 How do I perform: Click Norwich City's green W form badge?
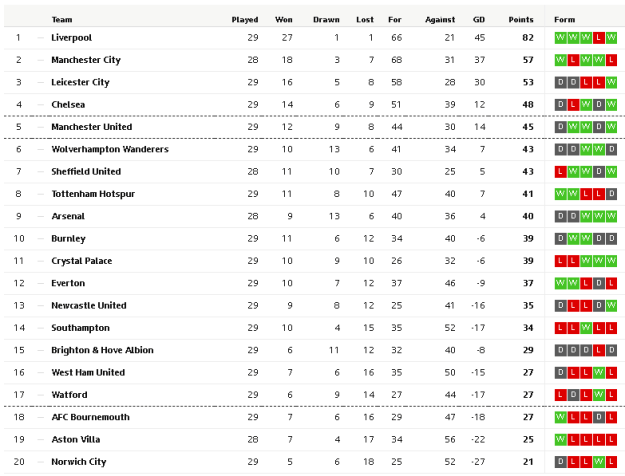coord(598,462)
